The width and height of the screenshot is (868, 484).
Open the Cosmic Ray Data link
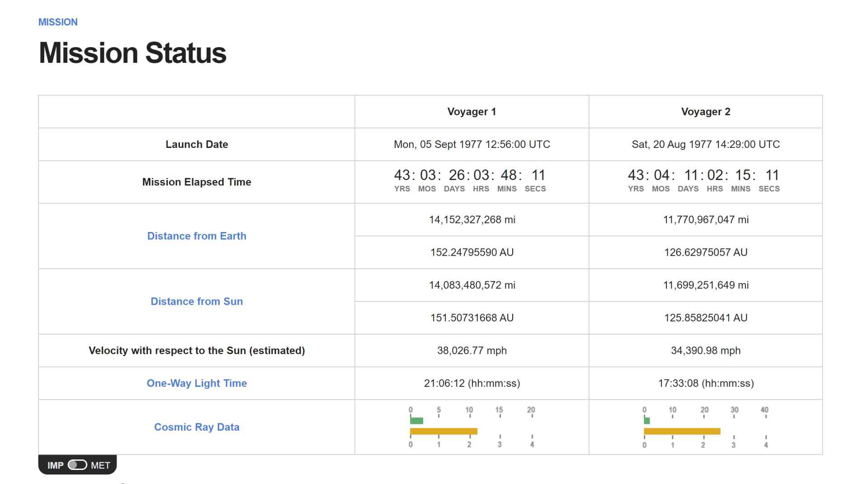point(197,427)
